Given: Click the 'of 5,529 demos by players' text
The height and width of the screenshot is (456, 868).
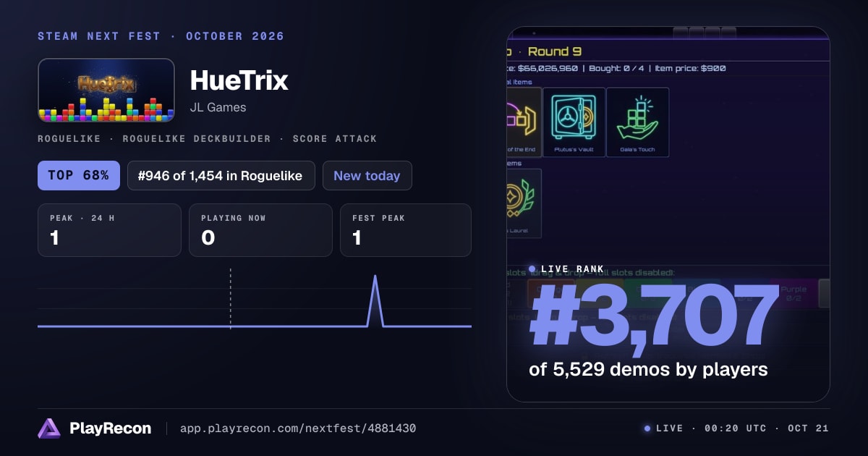Looking at the screenshot, I should pyautogui.click(x=648, y=369).
